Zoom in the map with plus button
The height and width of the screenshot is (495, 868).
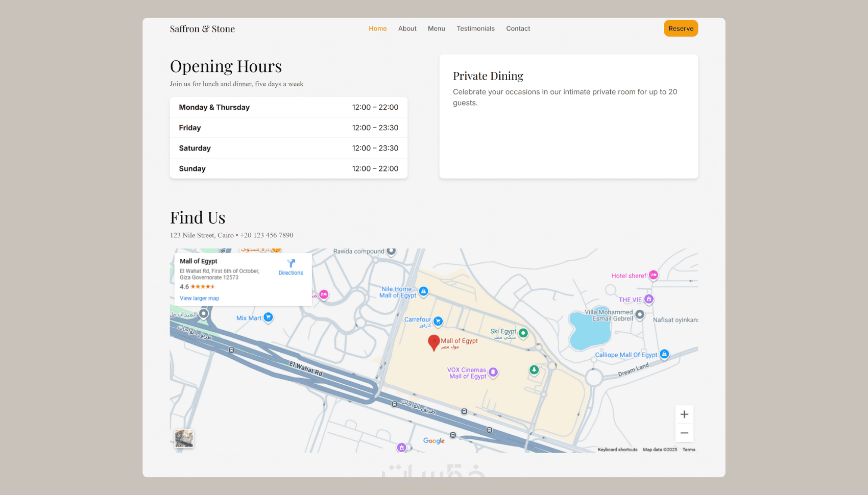point(684,414)
